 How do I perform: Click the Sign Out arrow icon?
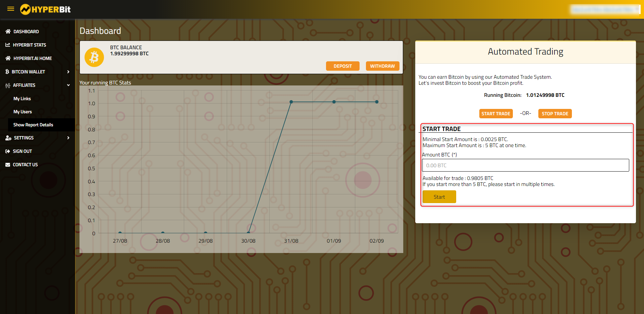8,151
